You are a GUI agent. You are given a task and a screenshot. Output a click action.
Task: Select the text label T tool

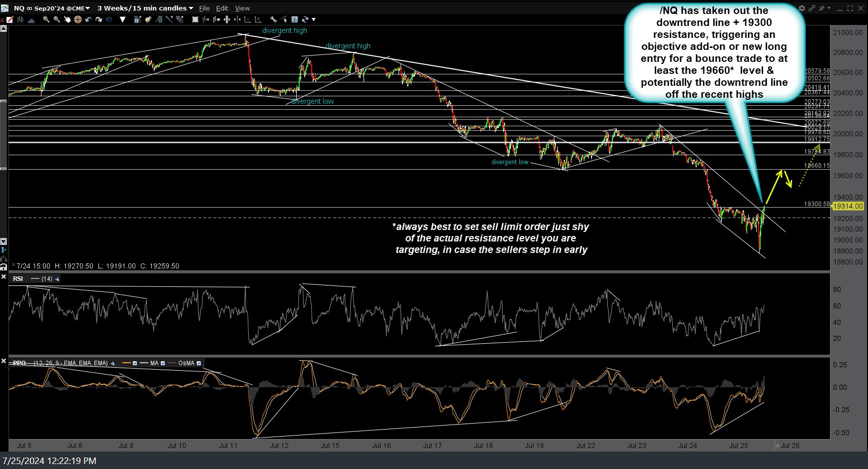coord(295,19)
